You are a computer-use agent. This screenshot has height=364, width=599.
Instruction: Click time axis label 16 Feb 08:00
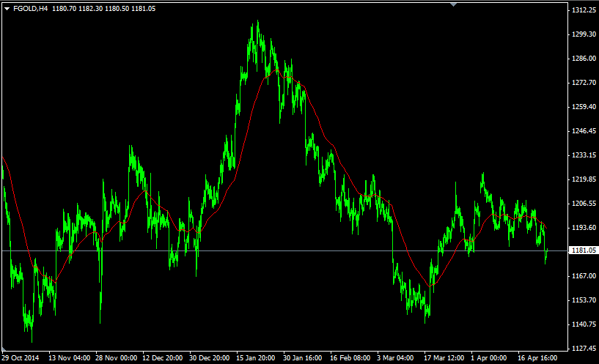[x=350, y=358]
